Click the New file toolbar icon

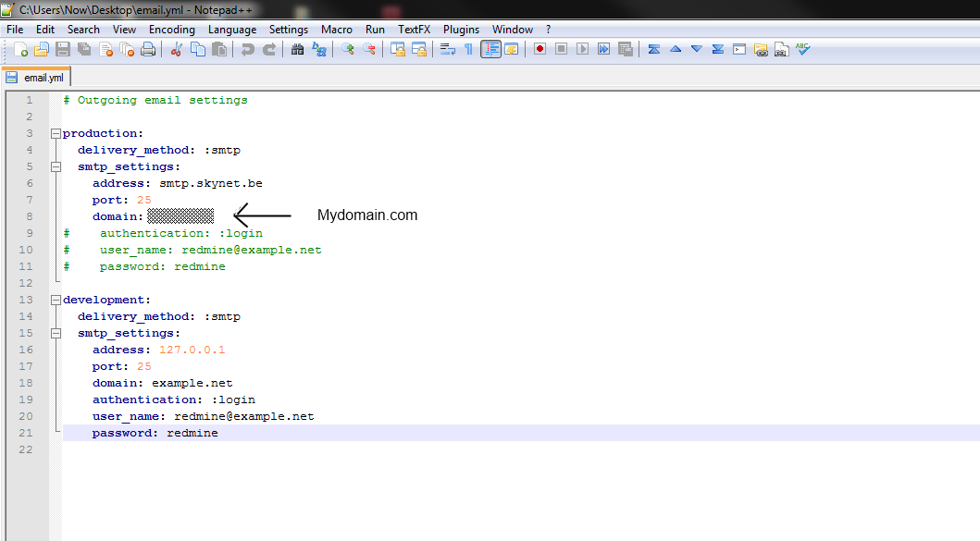pos(20,49)
